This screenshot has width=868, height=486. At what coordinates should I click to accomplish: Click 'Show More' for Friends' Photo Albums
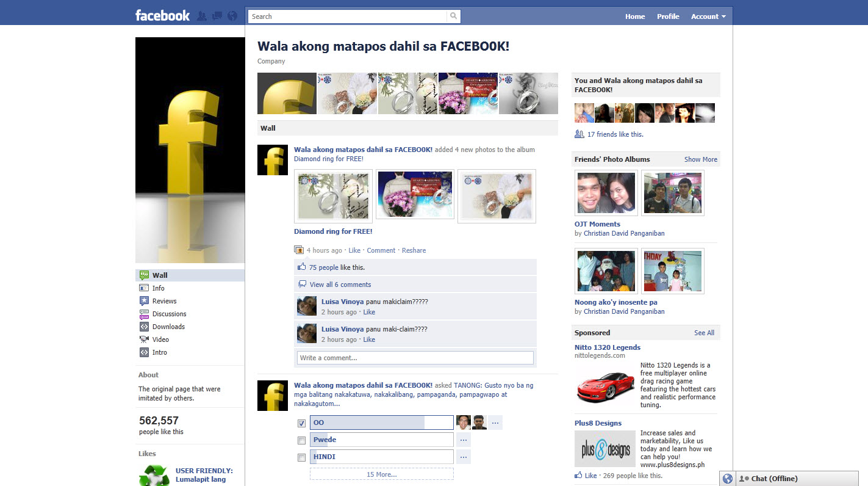701,159
